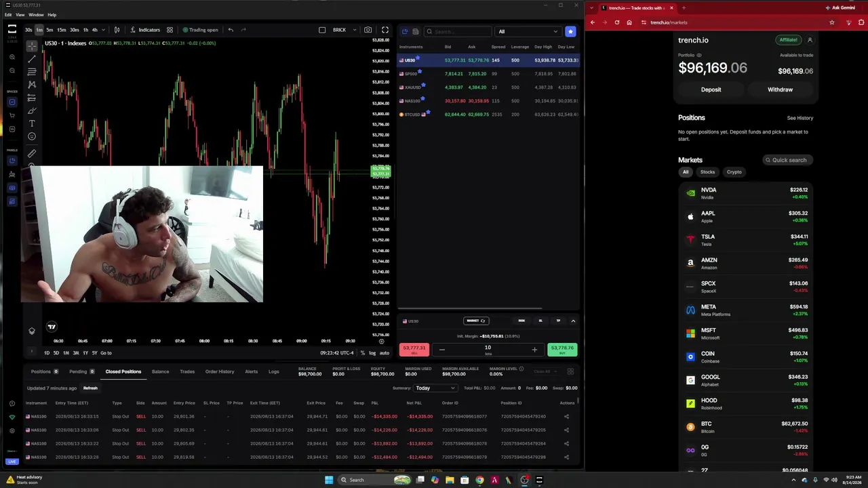
Task: Select the 5m timeframe
Action: pyautogui.click(x=50, y=30)
